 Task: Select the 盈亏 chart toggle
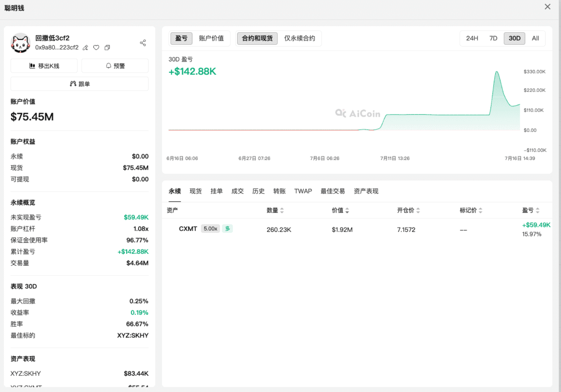pos(181,38)
